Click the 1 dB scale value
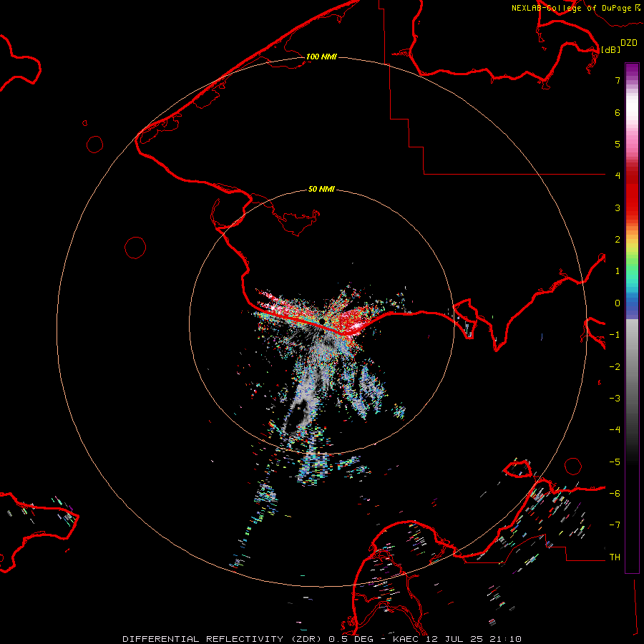 [x=618, y=271]
